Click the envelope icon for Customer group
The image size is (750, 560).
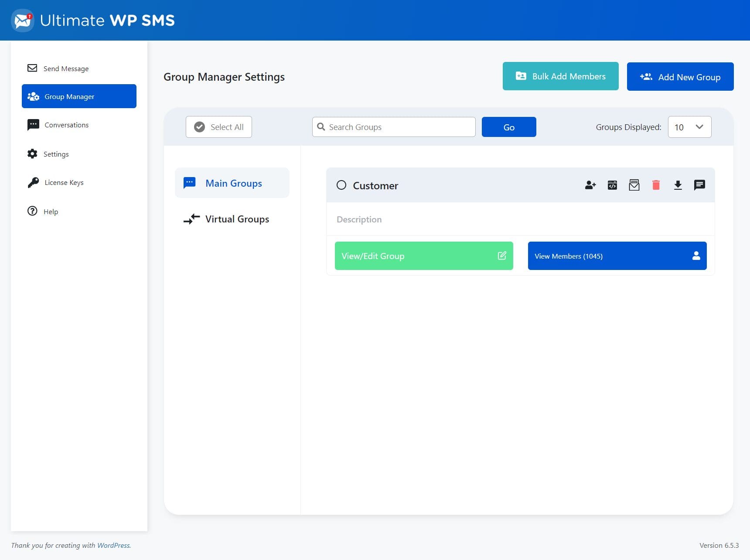(x=634, y=185)
